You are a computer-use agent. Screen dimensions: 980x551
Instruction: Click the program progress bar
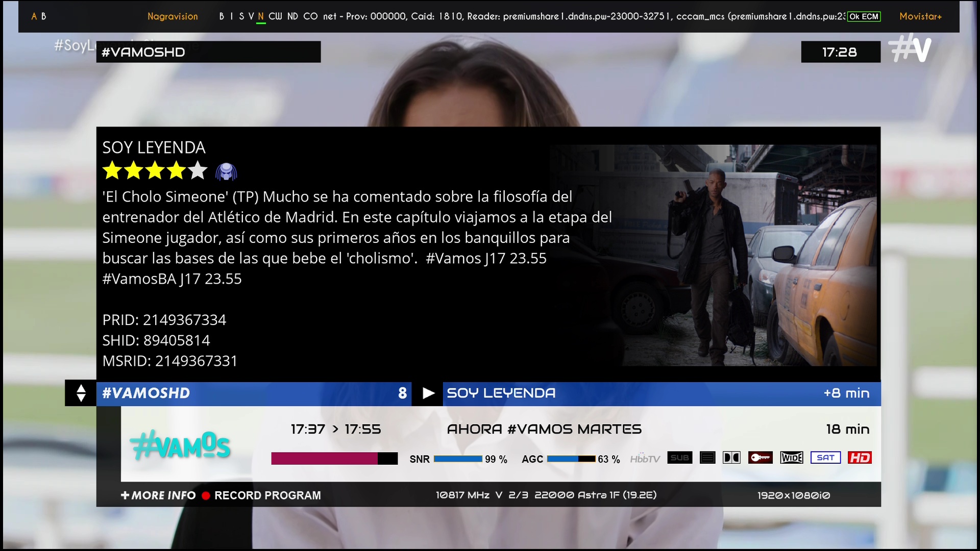[x=334, y=459]
